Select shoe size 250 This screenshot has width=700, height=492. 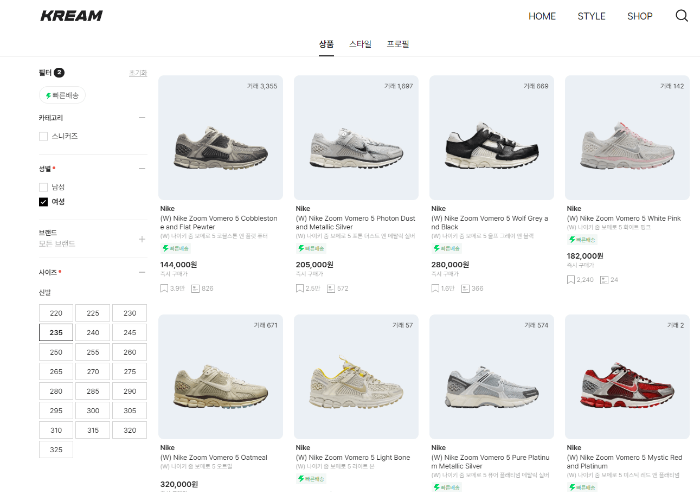[56, 352]
